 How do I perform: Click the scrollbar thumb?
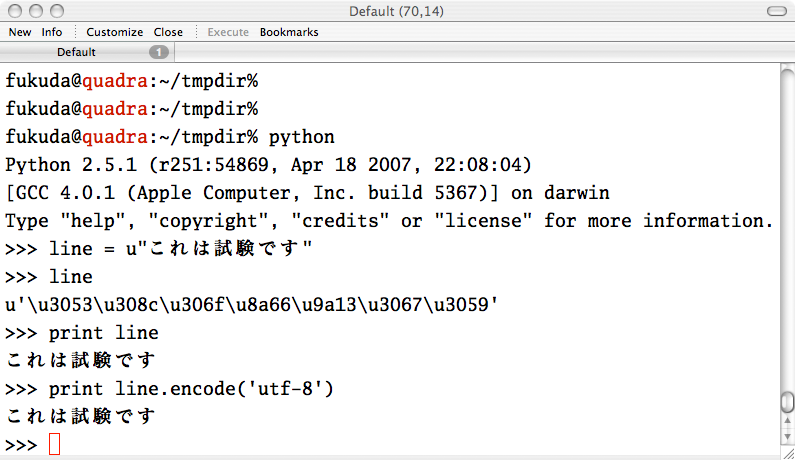point(787,403)
